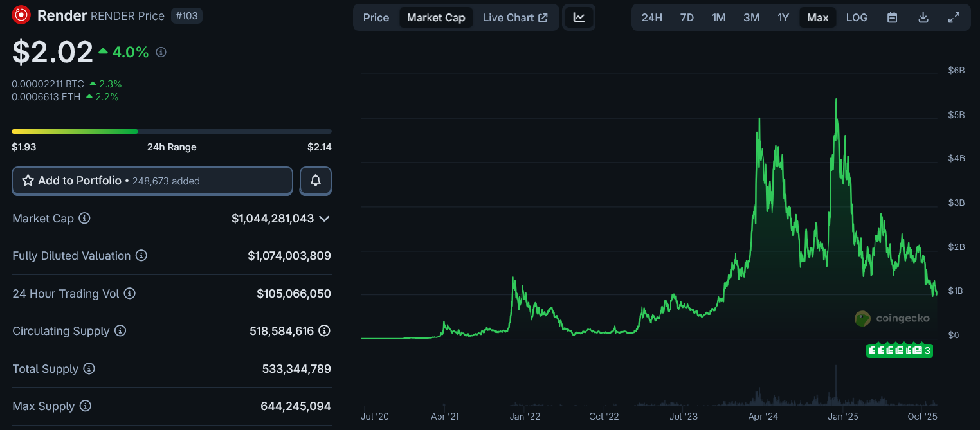The width and height of the screenshot is (980, 430).
Task: Click the $105,066,050 trading volume value
Action: [x=294, y=294]
